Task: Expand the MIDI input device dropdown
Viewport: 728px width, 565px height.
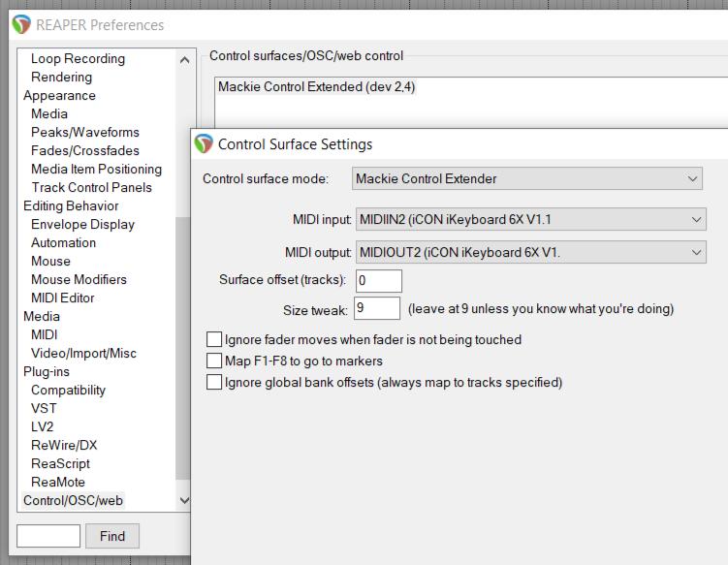Action: click(x=530, y=220)
